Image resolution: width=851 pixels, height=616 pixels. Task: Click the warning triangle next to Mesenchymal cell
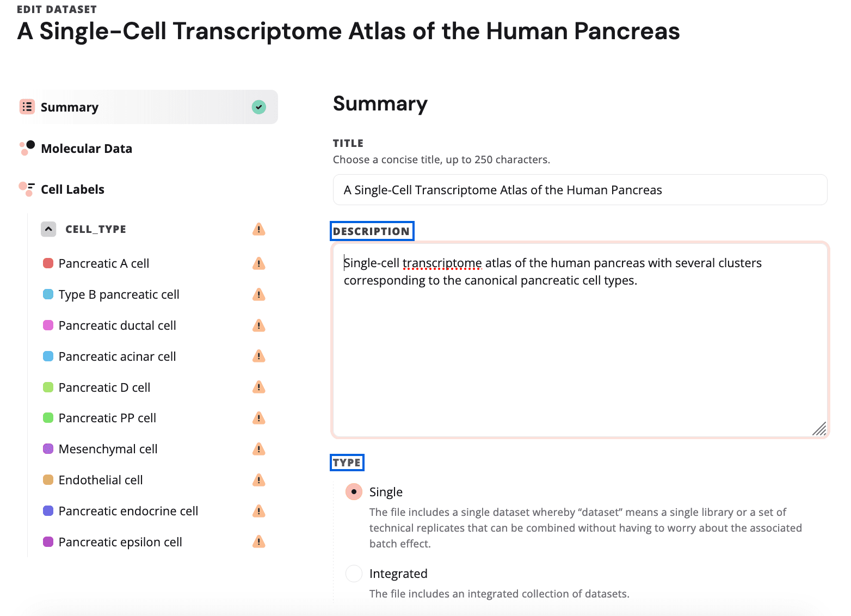(x=259, y=449)
